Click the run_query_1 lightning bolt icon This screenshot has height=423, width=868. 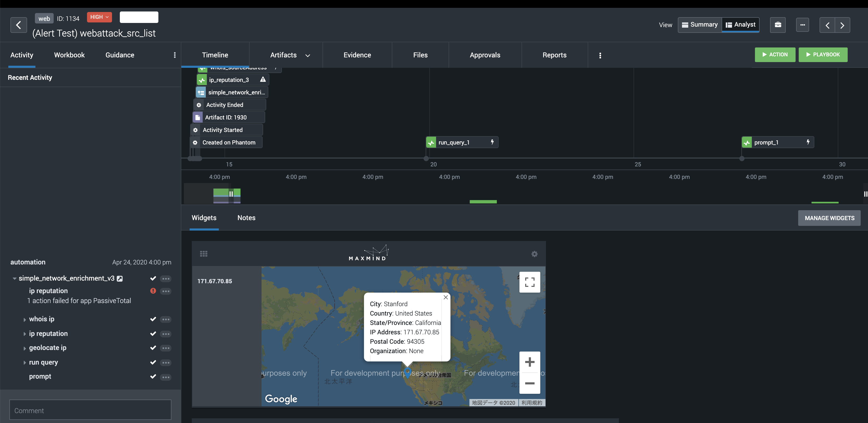(x=492, y=142)
